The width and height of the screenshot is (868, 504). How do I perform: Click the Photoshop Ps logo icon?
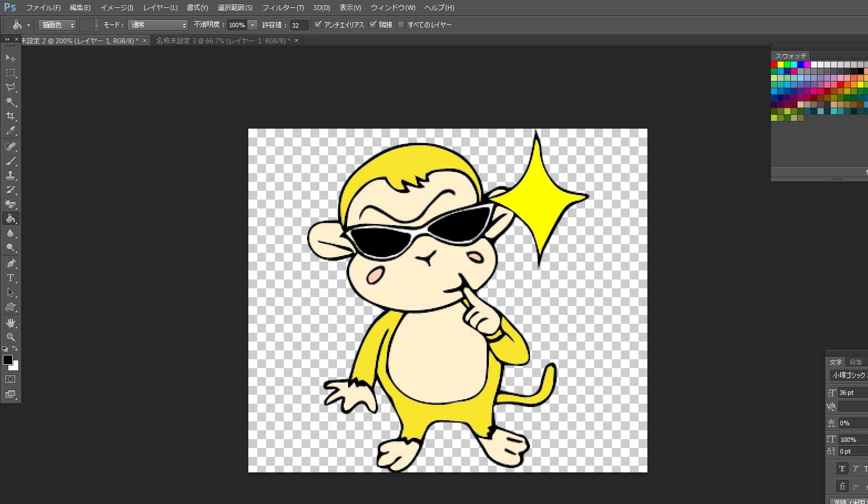pyautogui.click(x=9, y=7)
